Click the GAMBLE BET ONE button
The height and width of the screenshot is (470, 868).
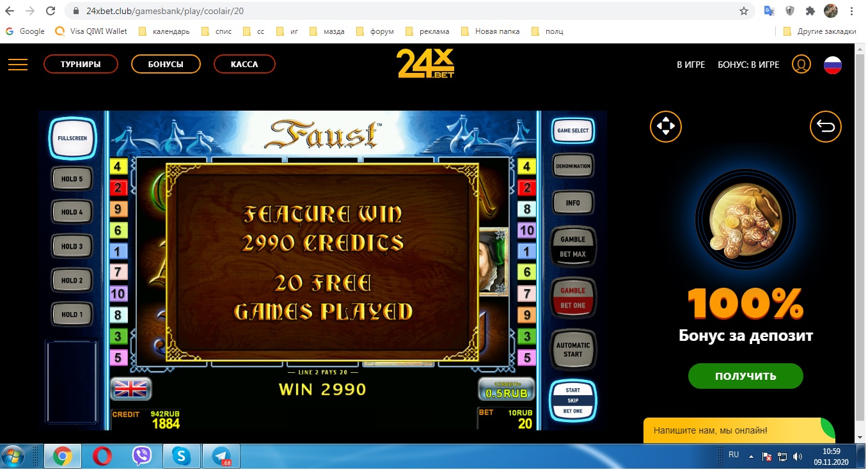[573, 298]
